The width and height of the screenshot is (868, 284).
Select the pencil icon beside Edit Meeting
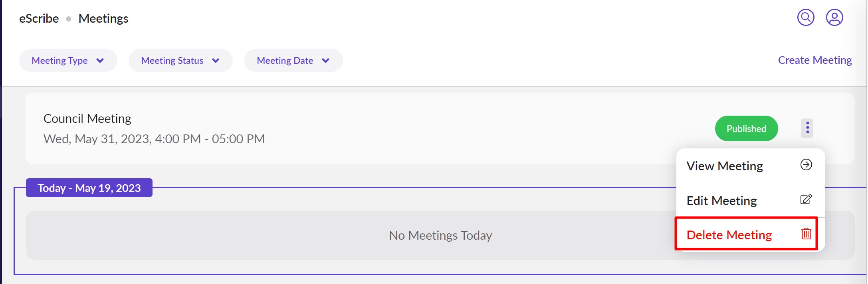(807, 199)
